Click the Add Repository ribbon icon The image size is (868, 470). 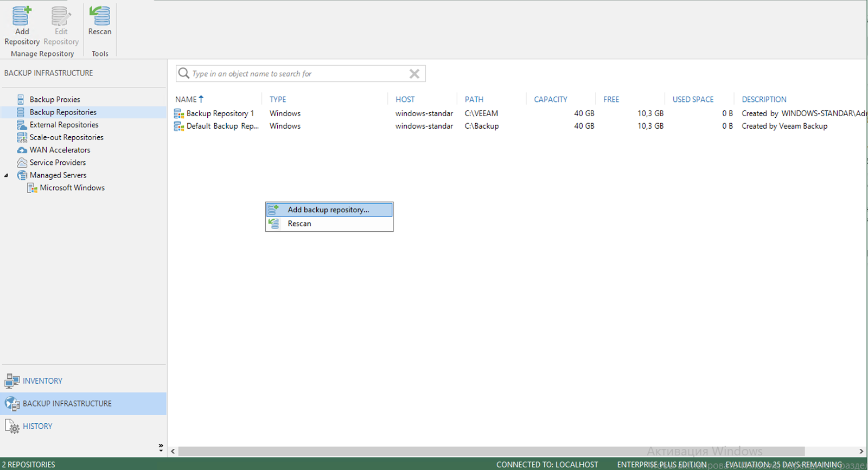(x=22, y=16)
